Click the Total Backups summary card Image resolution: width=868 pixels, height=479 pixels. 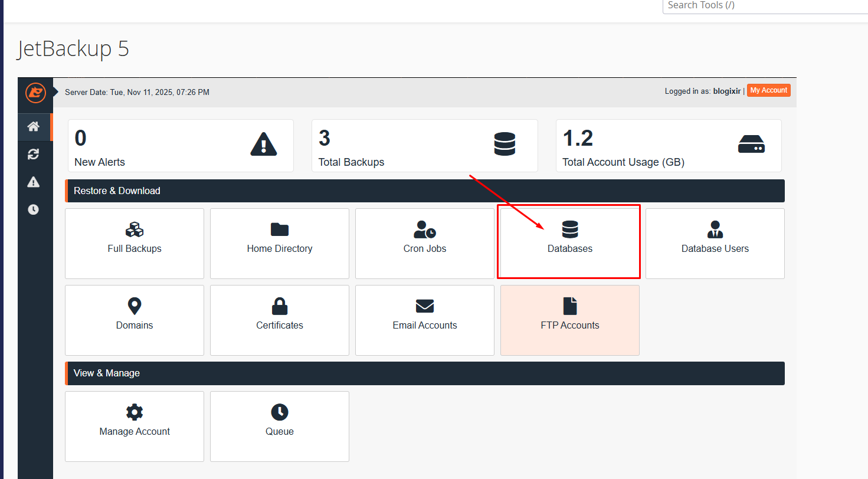(424, 146)
